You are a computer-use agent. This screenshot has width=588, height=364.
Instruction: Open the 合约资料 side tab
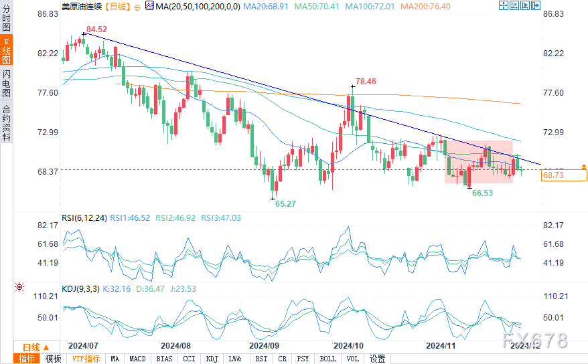coord(7,123)
